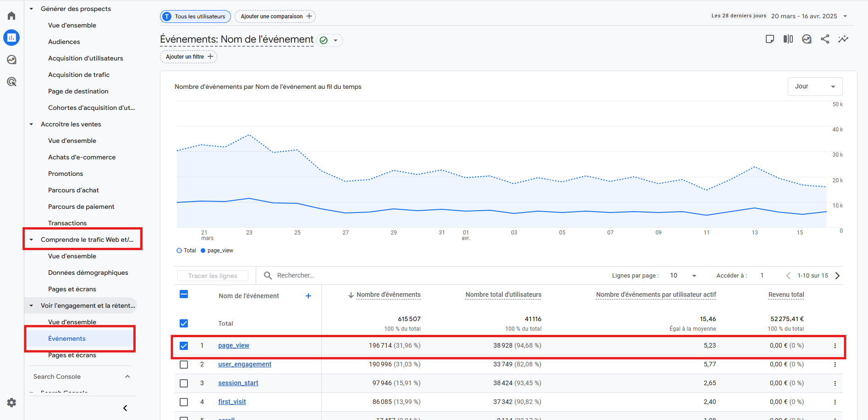
Task: Open the Lignes par page dropdown
Action: (x=683, y=276)
